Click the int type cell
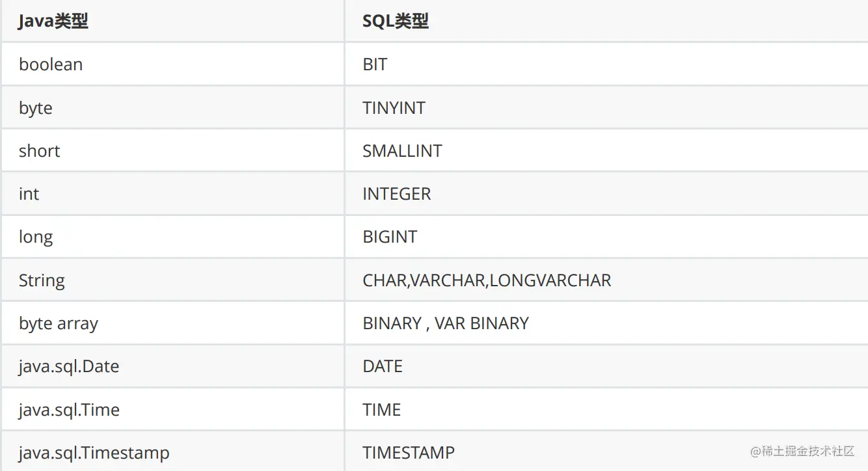 click(x=29, y=194)
